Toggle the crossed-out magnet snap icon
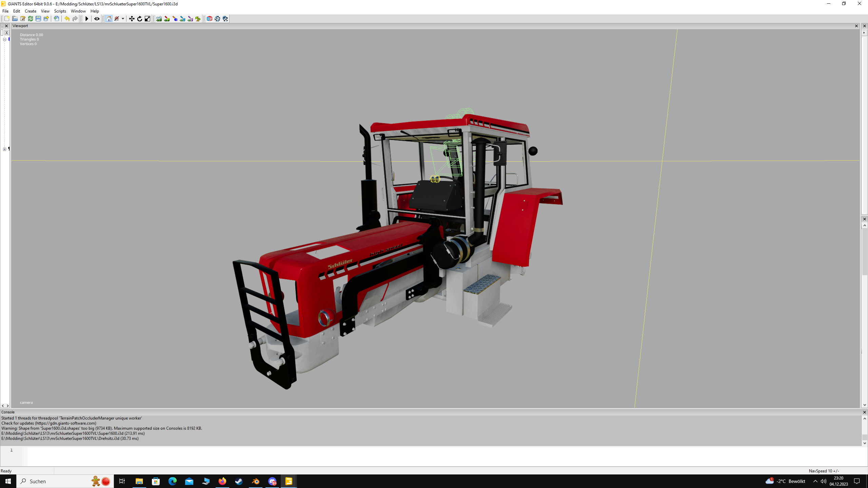This screenshot has height=488, width=868. [x=117, y=19]
